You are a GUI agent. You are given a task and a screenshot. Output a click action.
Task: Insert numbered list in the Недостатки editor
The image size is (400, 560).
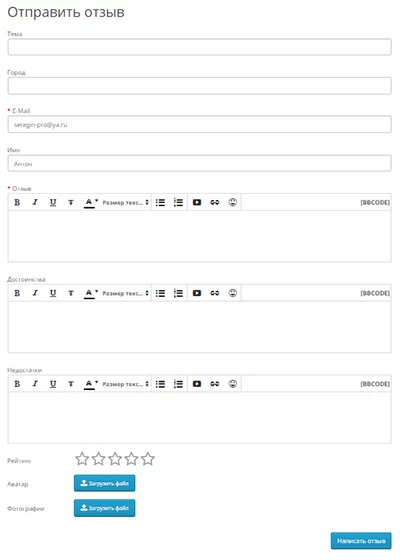click(178, 384)
